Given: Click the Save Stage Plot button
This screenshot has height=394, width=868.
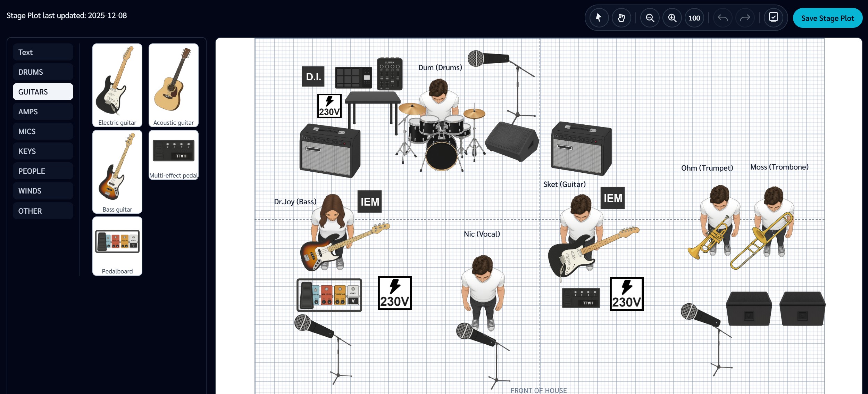Looking at the screenshot, I should click(x=828, y=18).
